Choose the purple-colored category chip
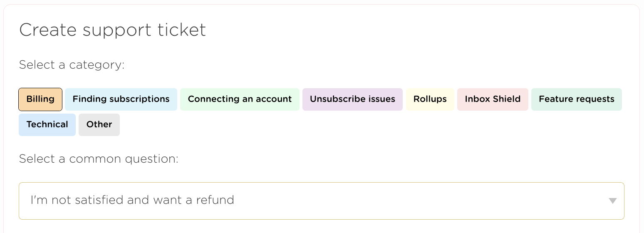The height and width of the screenshot is (233, 644). tap(352, 99)
